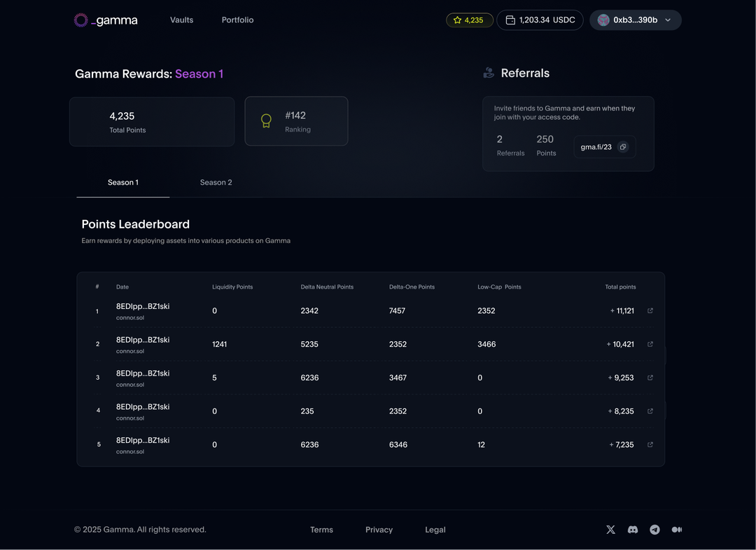Open external link for rank 2 row

point(650,344)
